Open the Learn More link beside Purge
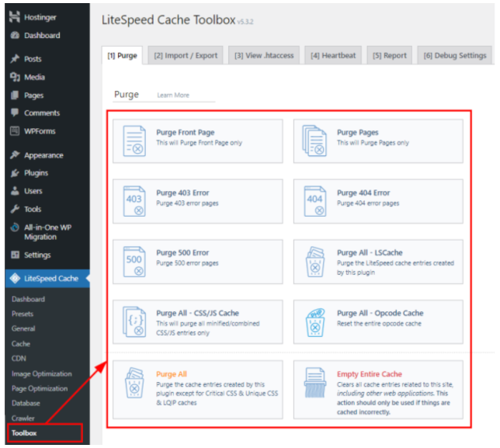The height and width of the screenshot is (448, 500). pos(173,96)
